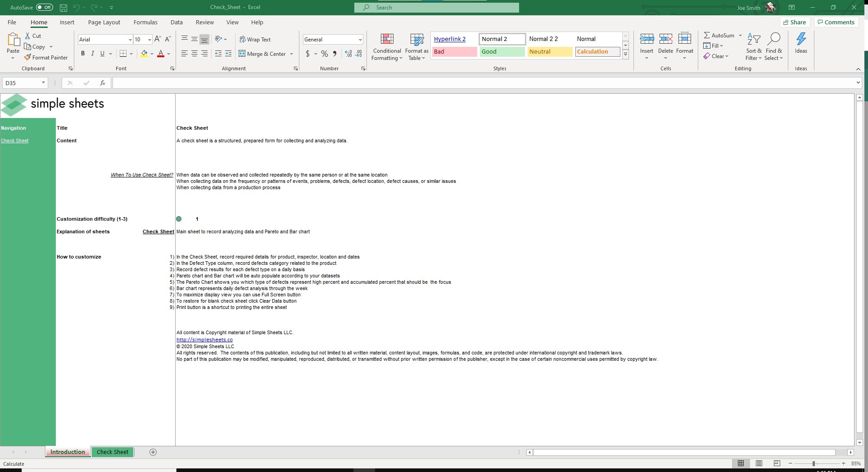Open the General number format dropdown

360,40
